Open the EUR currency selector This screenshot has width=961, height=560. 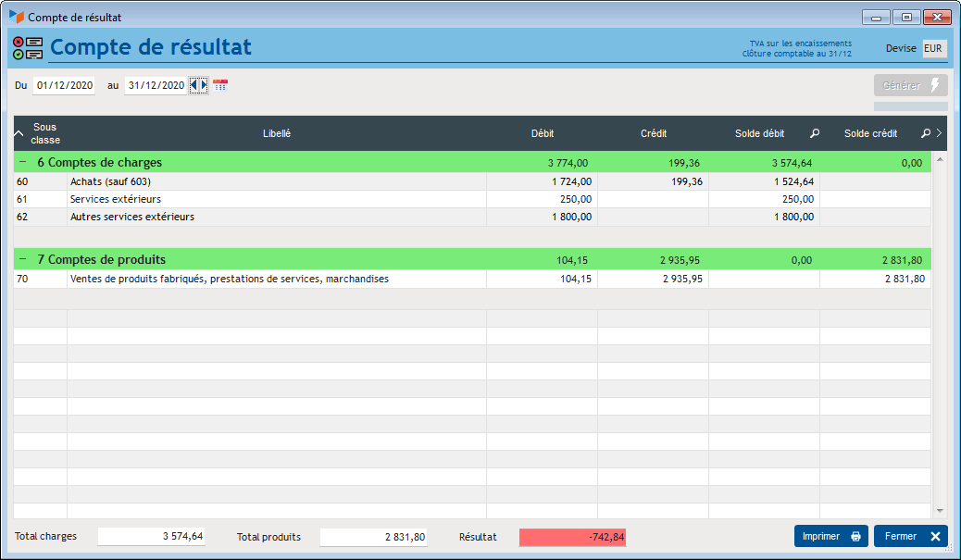933,48
